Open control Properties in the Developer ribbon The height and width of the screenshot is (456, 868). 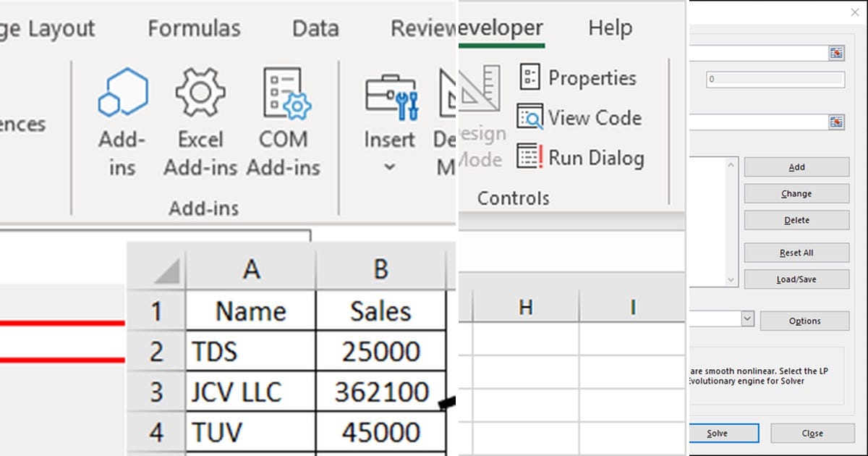[x=578, y=77]
